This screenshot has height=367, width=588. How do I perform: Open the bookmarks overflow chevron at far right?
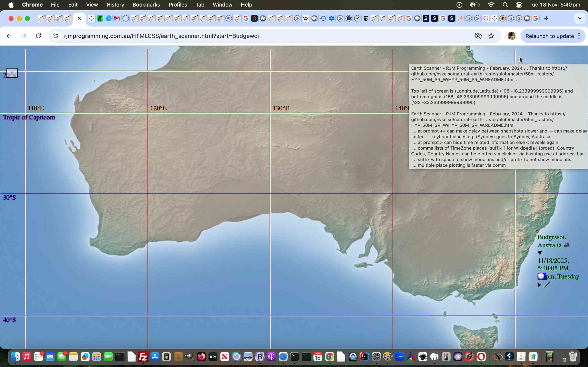click(579, 18)
